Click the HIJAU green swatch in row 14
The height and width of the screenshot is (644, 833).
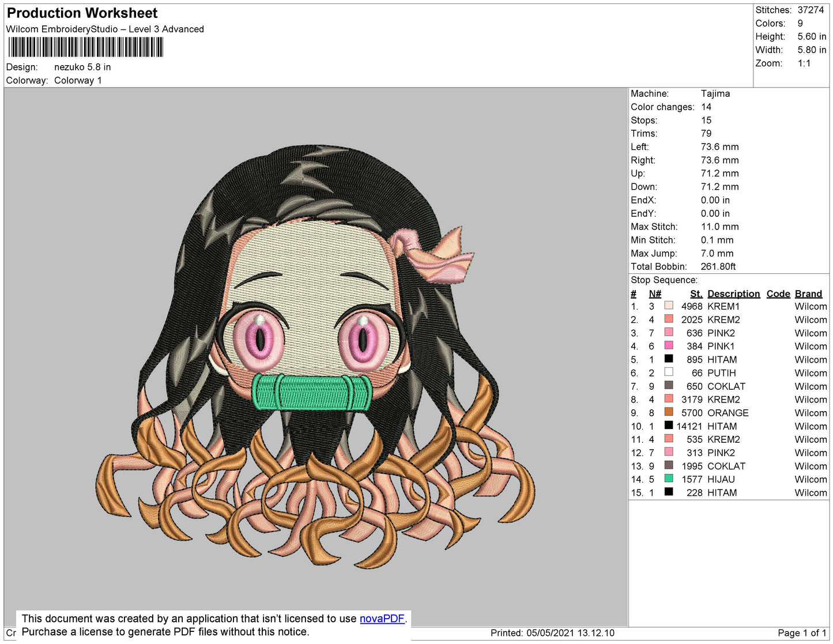[669, 479]
